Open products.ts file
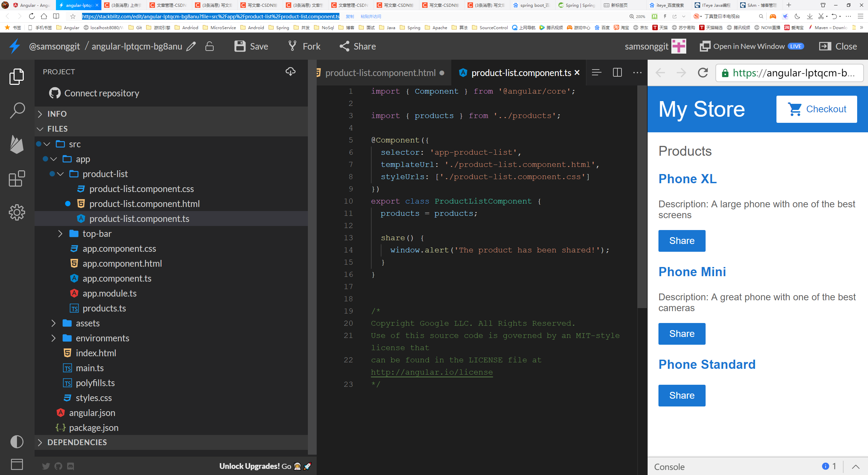868x475 pixels. (104, 308)
